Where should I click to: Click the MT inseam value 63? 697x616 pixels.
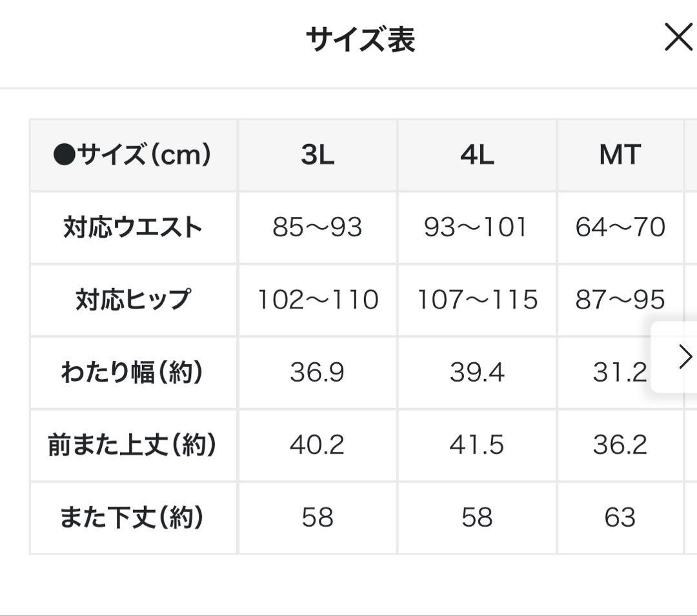coord(620,517)
